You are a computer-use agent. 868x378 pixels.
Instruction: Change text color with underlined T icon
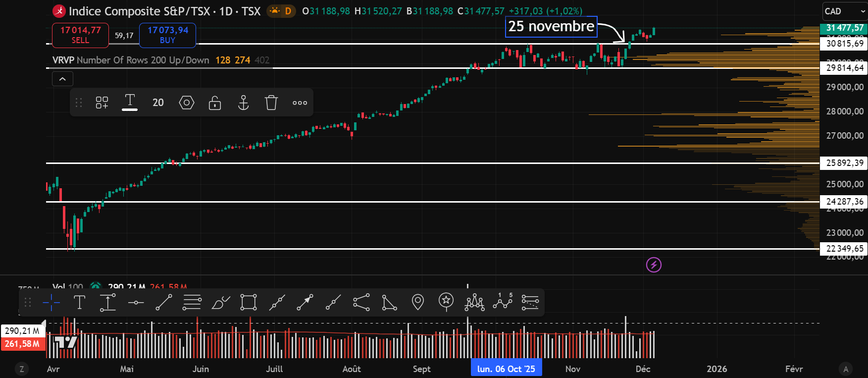(x=130, y=102)
